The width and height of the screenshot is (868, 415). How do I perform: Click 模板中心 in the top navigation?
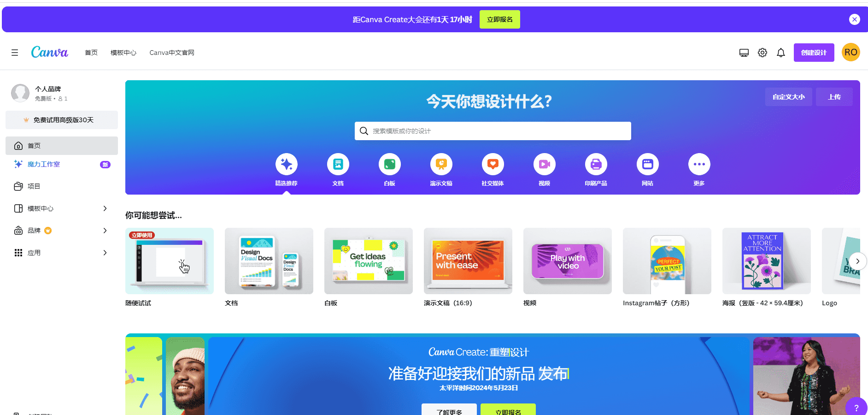point(123,53)
